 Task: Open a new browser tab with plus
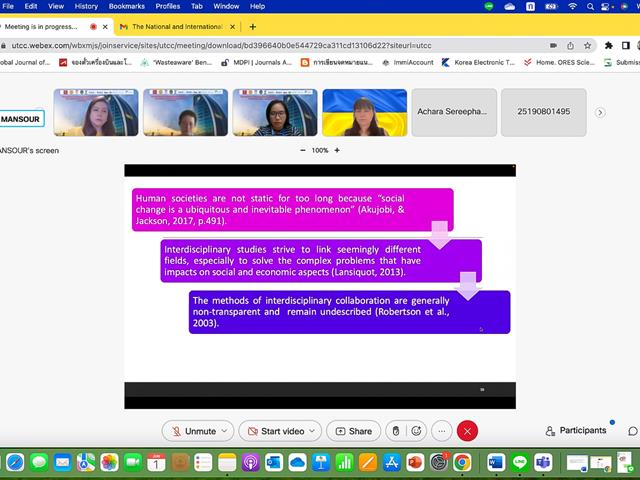pyautogui.click(x=253, y=27)
